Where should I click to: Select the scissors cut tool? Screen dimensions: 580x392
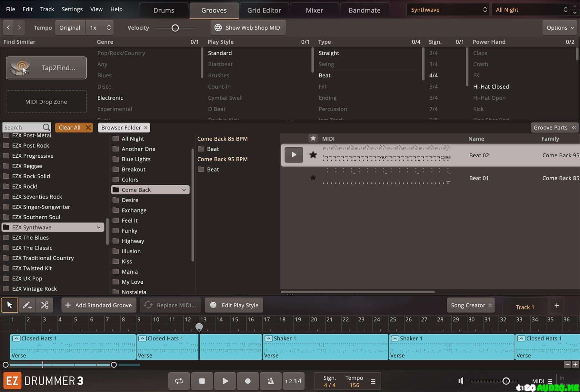tap(45, 305)
